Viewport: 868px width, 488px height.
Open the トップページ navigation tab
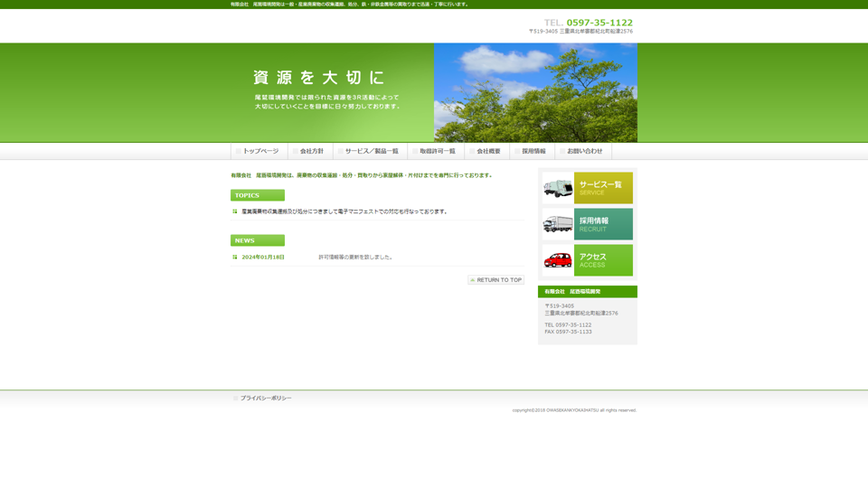coord(259,152)
